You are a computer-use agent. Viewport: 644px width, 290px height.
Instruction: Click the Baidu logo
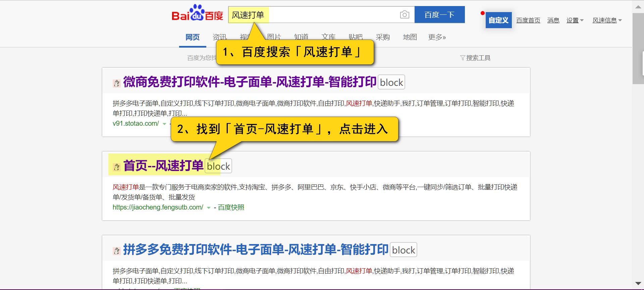pyautogui.click(x=197, y=13)
